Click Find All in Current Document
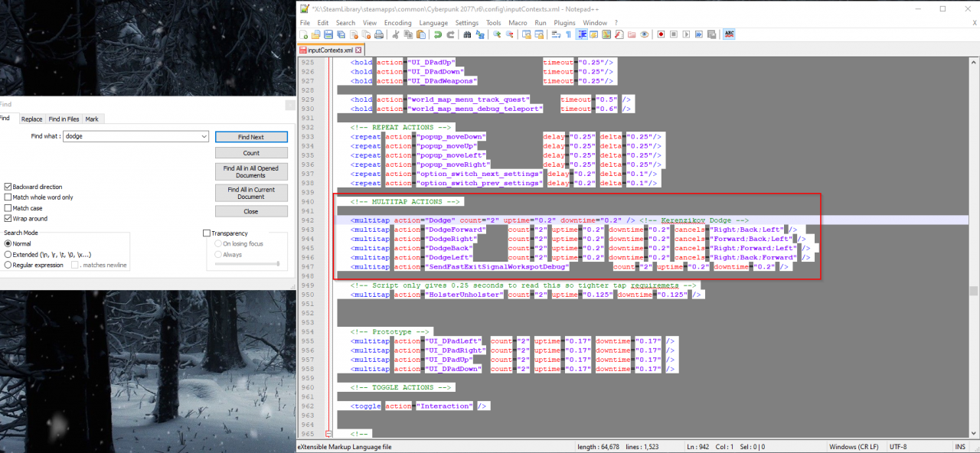 (250, 193)
